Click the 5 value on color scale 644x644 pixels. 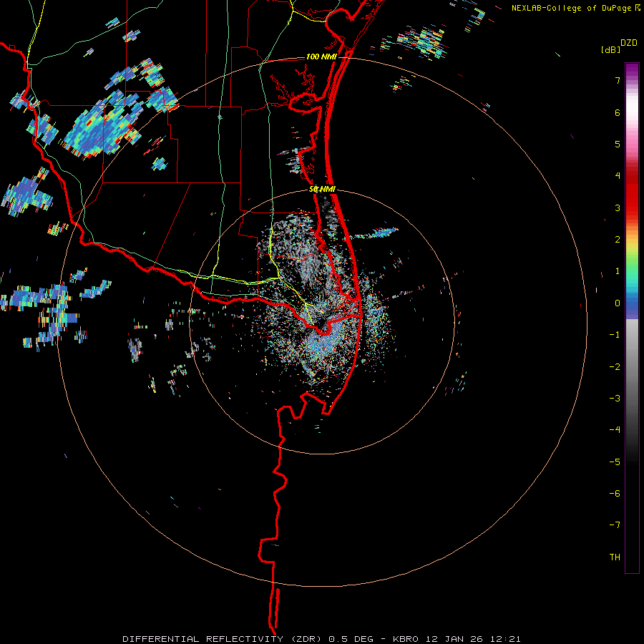pos(617,144)
